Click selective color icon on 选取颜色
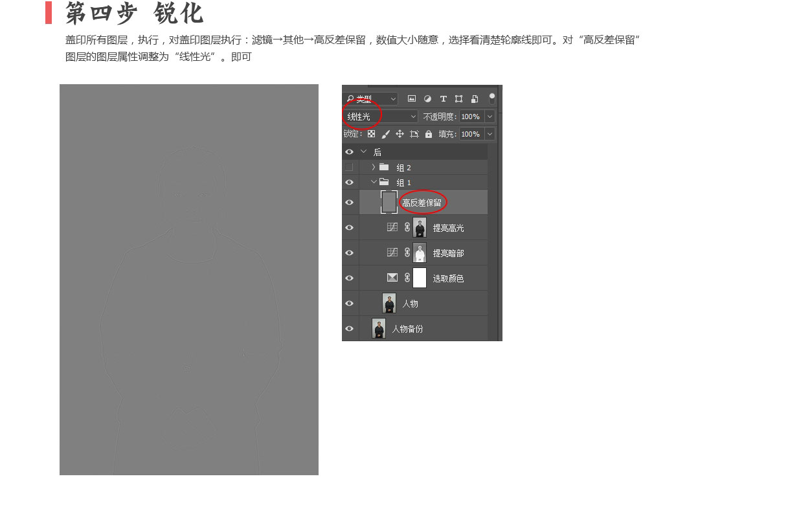The width and height of the screenshot is (812, 505). 392,278
